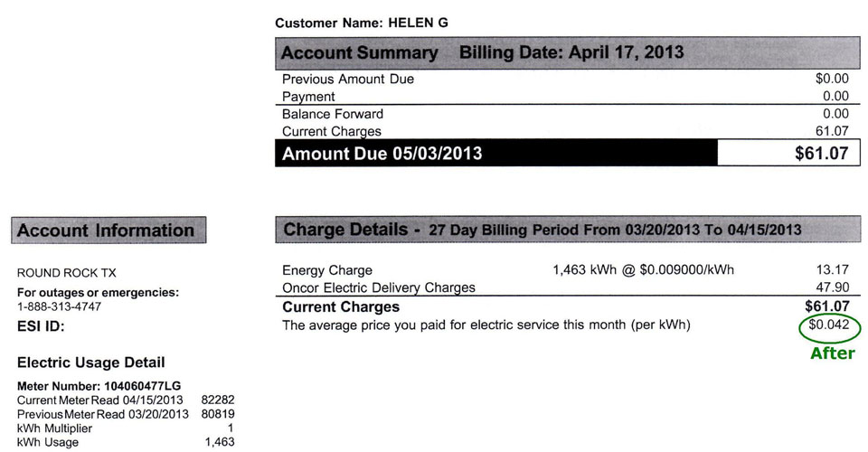Click the Previous Amount Due row

(568, 80)
